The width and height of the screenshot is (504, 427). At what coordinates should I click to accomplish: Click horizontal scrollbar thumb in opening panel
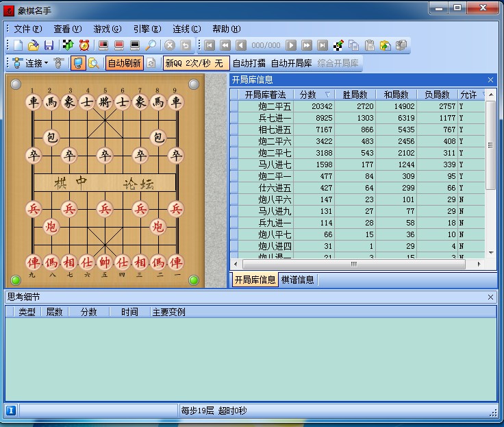coord(354,264)
